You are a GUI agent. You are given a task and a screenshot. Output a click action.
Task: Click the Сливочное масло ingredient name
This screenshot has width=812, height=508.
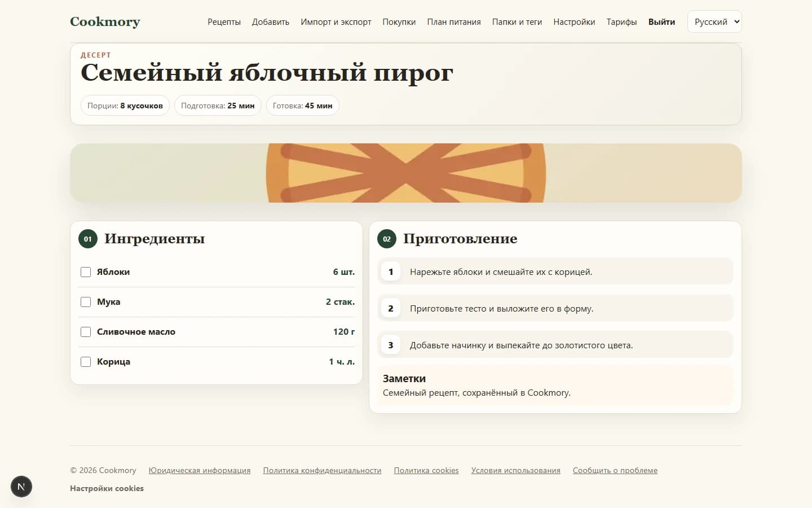(136, 332)
